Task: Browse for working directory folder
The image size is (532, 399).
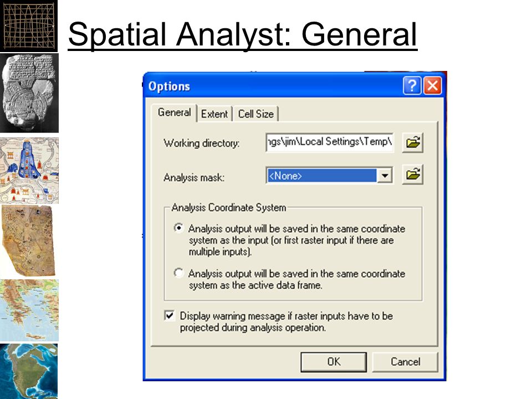Action: pos(412,142)
